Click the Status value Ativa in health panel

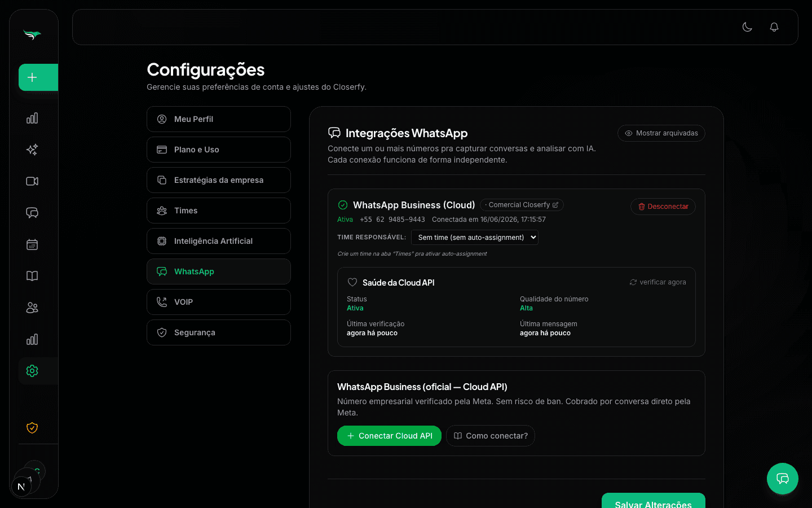coord(355,308)
